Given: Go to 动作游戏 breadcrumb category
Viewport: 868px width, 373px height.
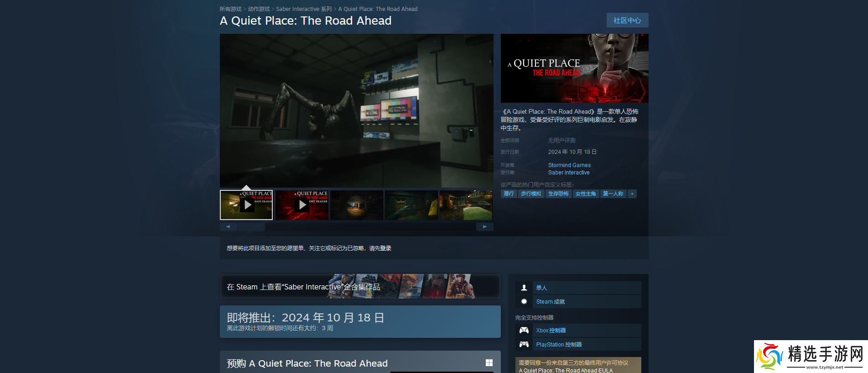Looking at the screenshot, I should click(259, 9).
